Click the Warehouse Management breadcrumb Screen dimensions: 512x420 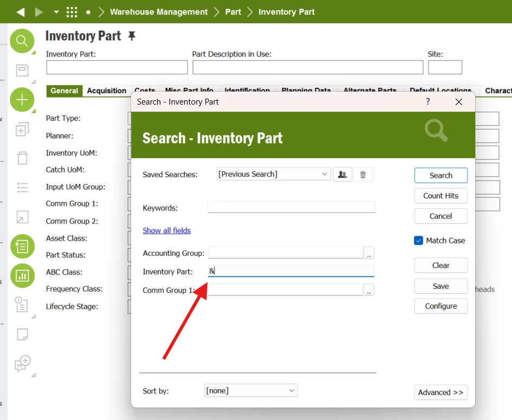159,12
